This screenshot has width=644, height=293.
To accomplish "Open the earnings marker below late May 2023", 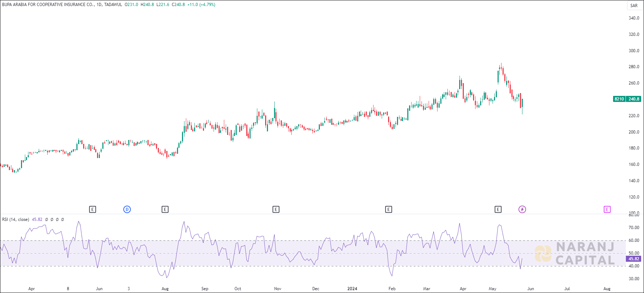I will pos(92,210).
